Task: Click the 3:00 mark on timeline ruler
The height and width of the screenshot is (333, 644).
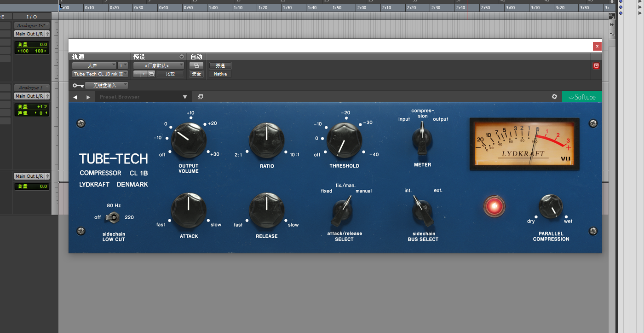Action: tap(510, 8)
